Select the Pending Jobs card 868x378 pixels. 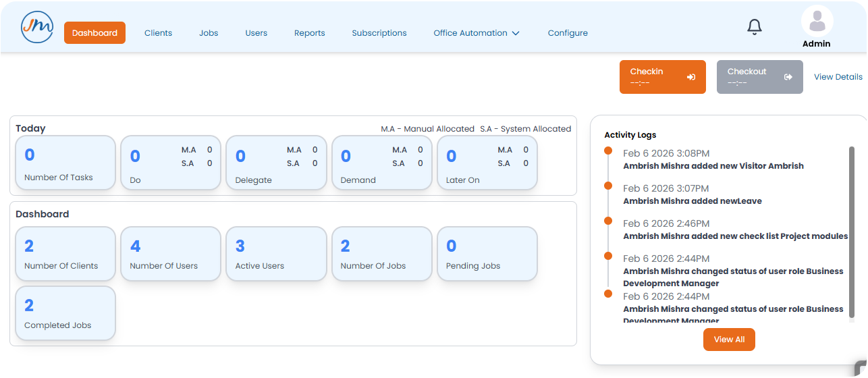(487, 254)
